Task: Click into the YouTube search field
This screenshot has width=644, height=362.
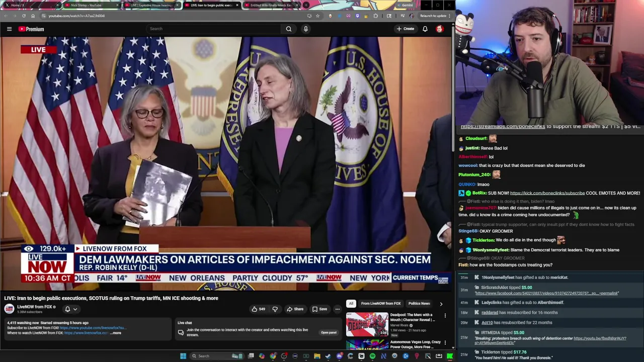Action: click(x=214, y=29)
